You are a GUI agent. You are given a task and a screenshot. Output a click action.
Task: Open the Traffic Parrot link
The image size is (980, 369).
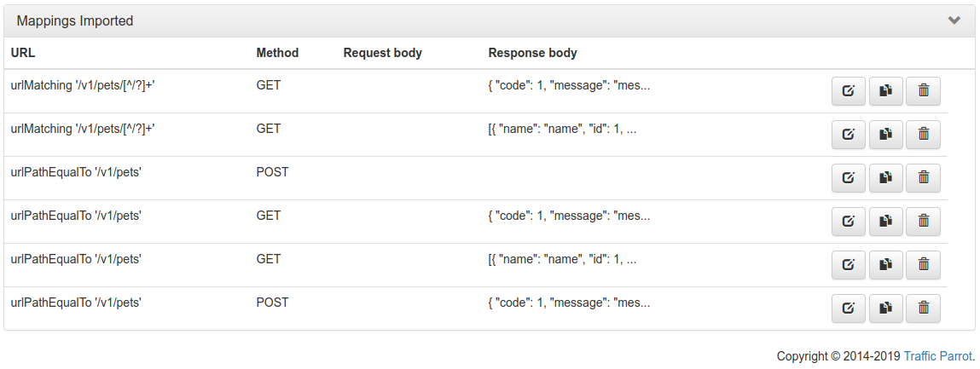[x=937, y=356]
